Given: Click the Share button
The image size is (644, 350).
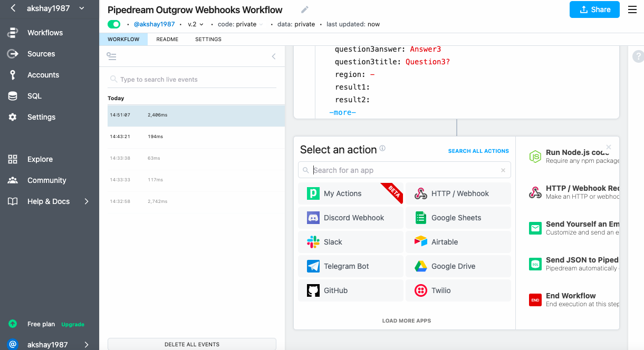Looking at the screenshot, I should pos(594,9).
